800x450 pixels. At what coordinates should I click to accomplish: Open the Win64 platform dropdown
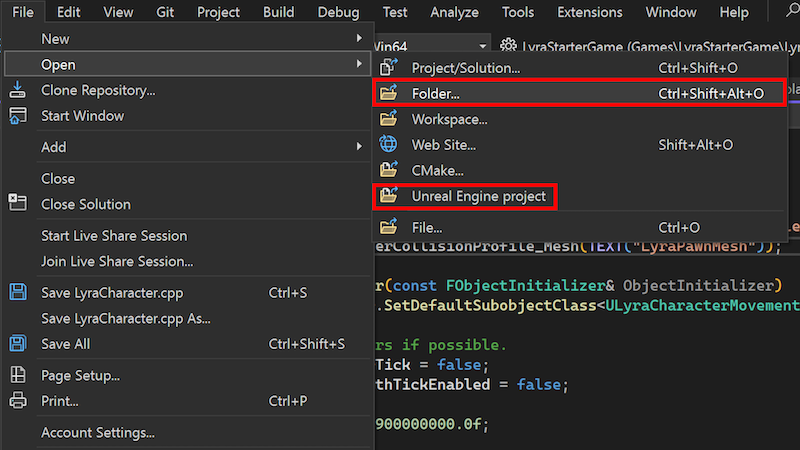482,46
